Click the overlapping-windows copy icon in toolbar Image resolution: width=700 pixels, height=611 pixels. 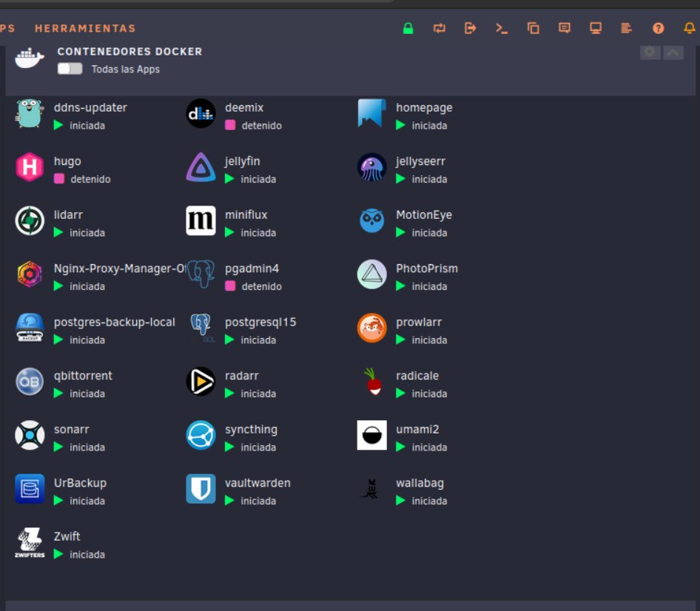tap(533, 28)
